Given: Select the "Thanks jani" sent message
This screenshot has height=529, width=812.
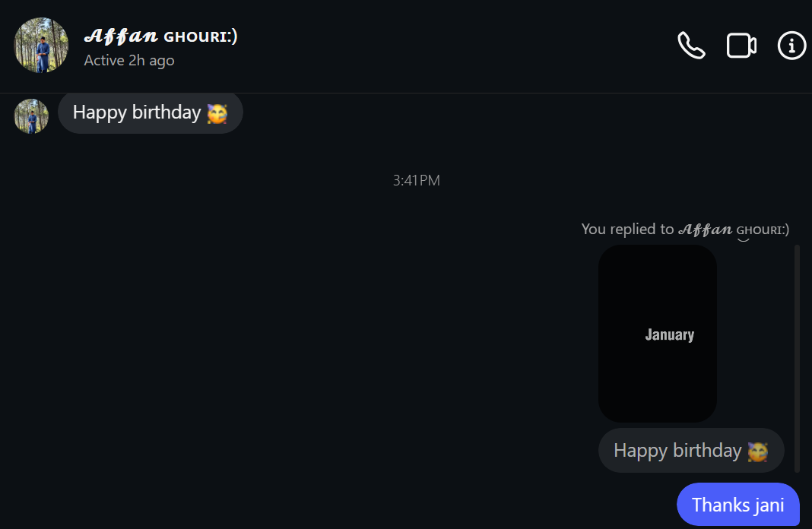Looking at the screenshot, I should (x=737, y=505).
